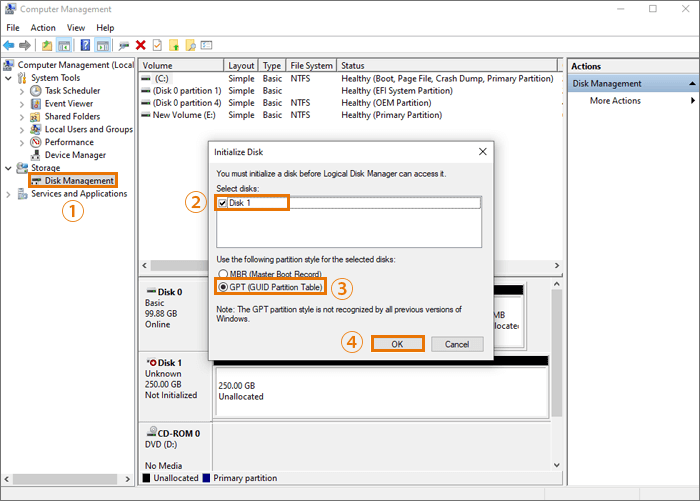Open the Help menu
The width and height of the screenshot is (700, 501).
click(105, 28)
